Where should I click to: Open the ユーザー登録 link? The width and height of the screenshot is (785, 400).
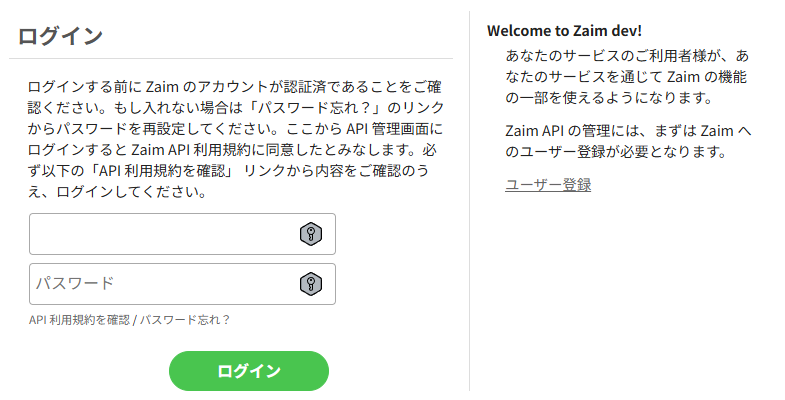[548, 185]
